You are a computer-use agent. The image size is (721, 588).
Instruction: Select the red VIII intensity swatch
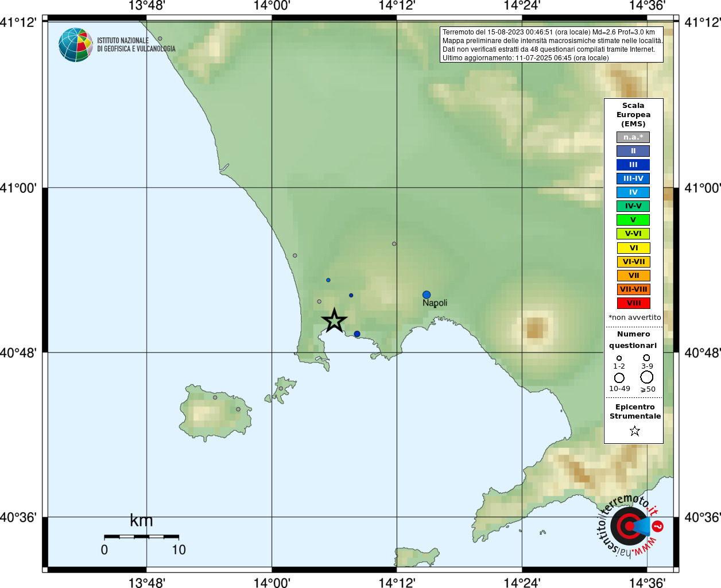[x=634, y=303]
